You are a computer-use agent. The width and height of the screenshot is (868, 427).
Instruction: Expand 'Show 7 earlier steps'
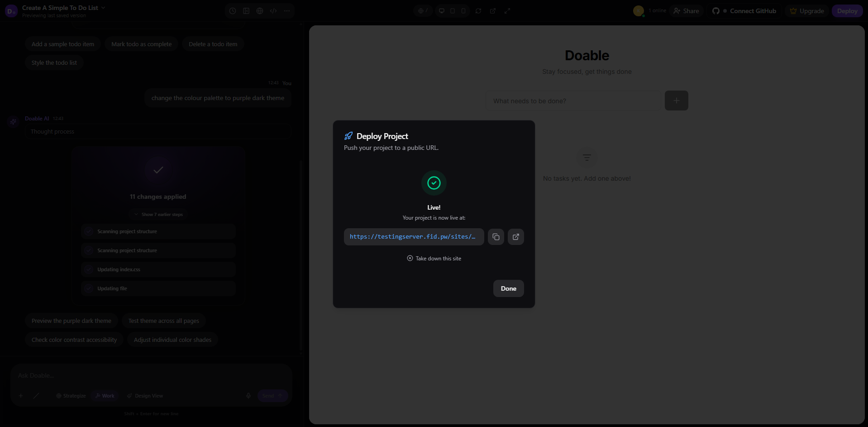pos(158,214)
